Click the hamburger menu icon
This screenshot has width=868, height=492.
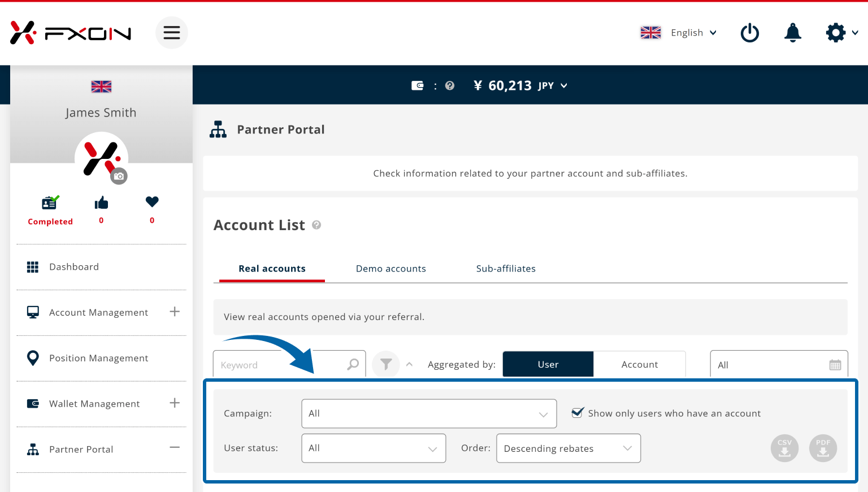point(171,33)
